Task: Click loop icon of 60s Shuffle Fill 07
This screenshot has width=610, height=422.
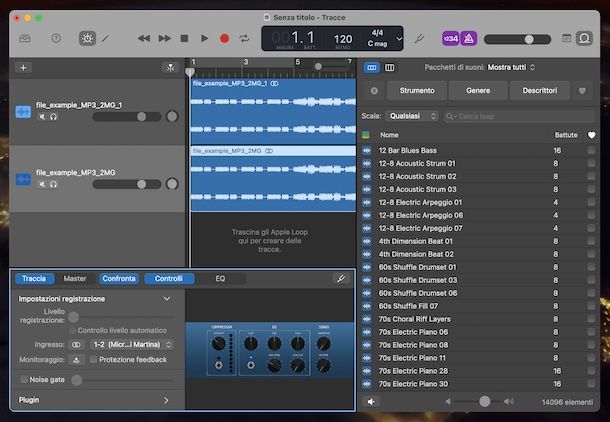Action: (x=366, y=306)
